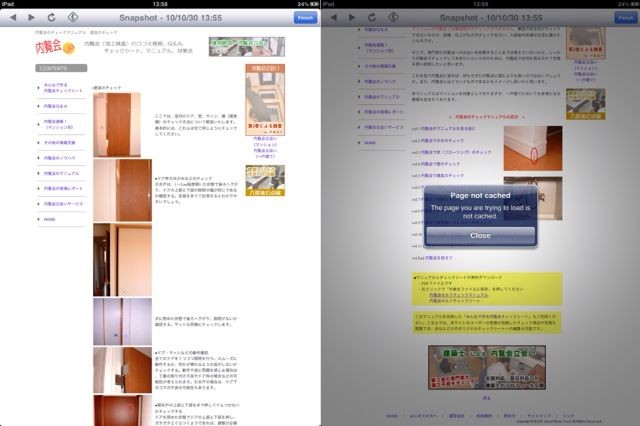Tap the purple-tinted door photo in left screen
This screenshot has width=640, height=426.
pos(122,322)
